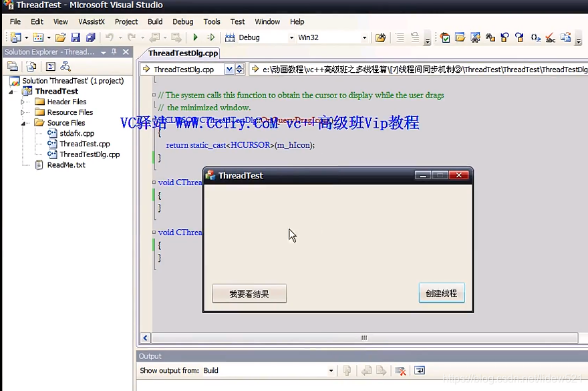
Task: Click the New Project toolbar icon
Action: click(16, 37)
